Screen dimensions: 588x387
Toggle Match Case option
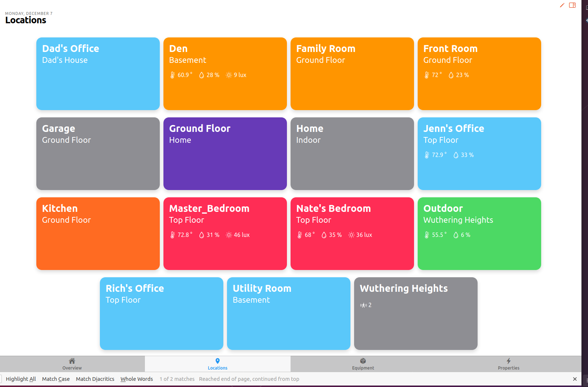click(56, 379)
